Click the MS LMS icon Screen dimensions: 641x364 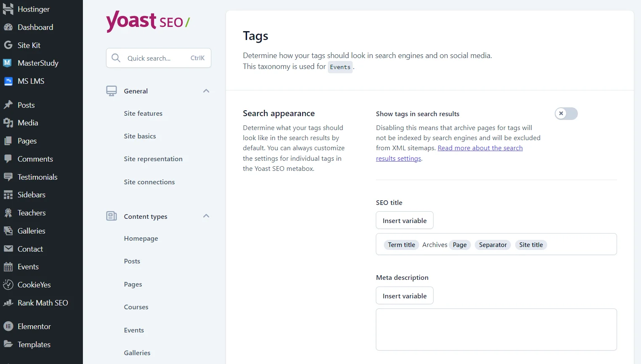8,81
